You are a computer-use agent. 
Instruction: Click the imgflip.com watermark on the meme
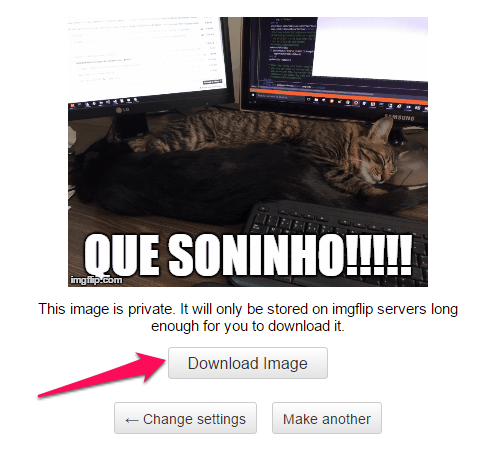click(x=96, y=280)
